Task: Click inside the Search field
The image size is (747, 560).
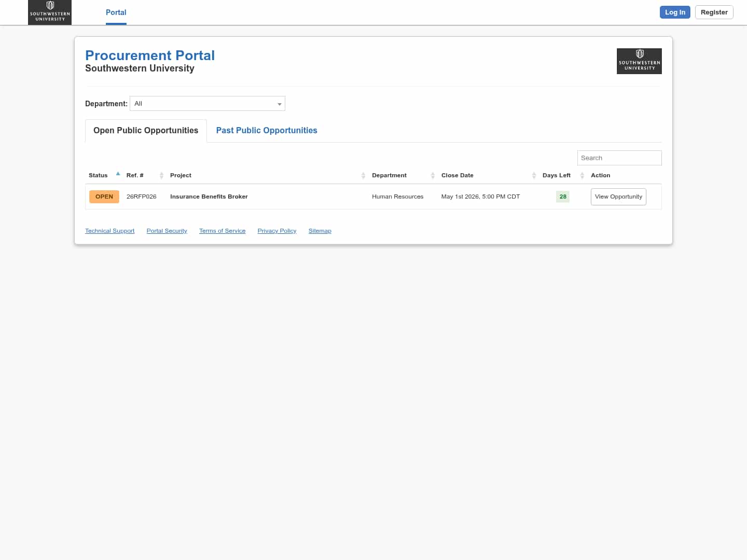Action: tap(619, 158)
